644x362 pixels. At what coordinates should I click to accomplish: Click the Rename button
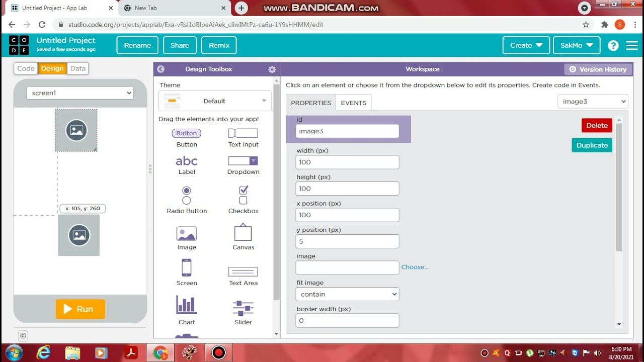tap(137, 45)
